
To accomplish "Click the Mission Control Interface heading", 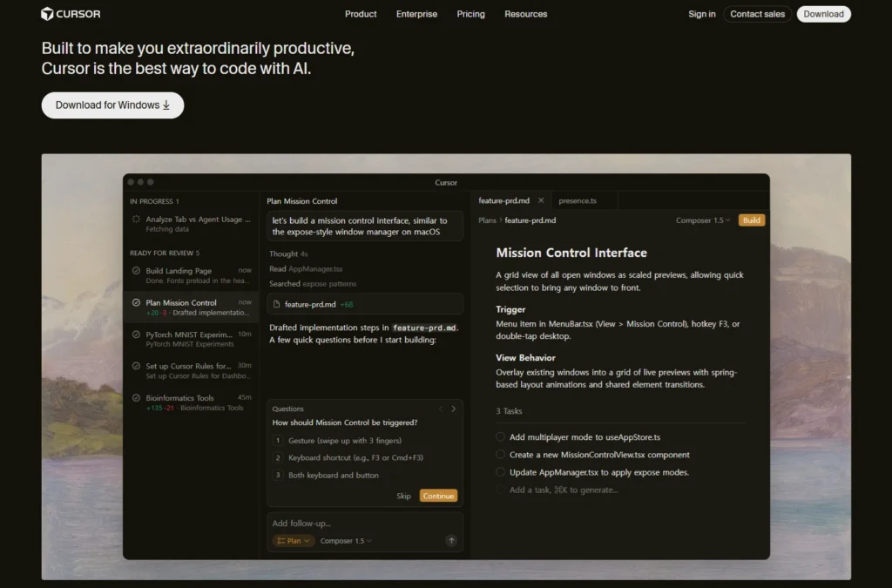I will coord(571,253).
